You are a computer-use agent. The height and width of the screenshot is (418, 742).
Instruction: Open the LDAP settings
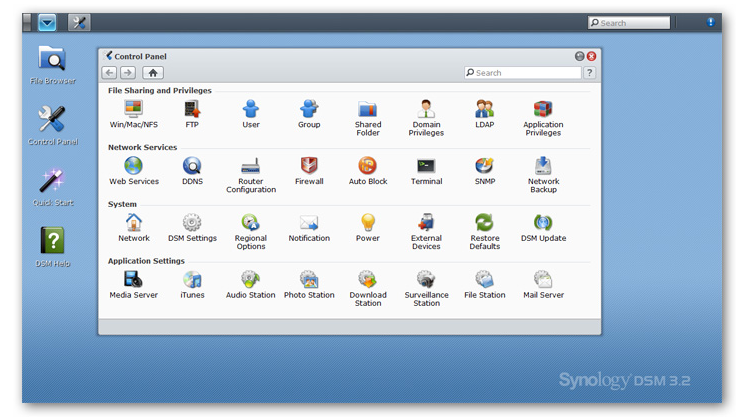[x=485, y=109]
